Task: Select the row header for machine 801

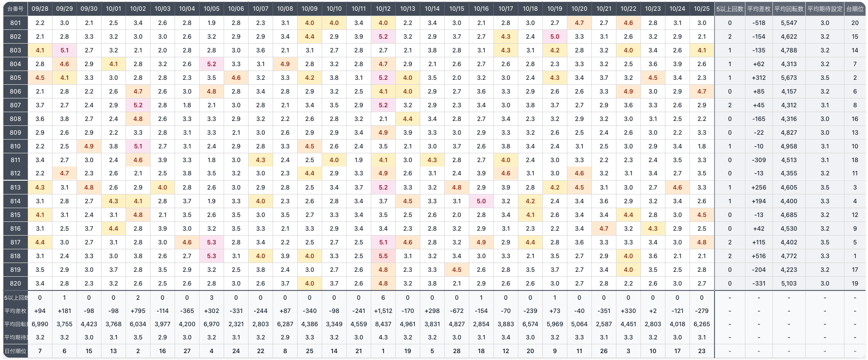Action: [15, 23]
